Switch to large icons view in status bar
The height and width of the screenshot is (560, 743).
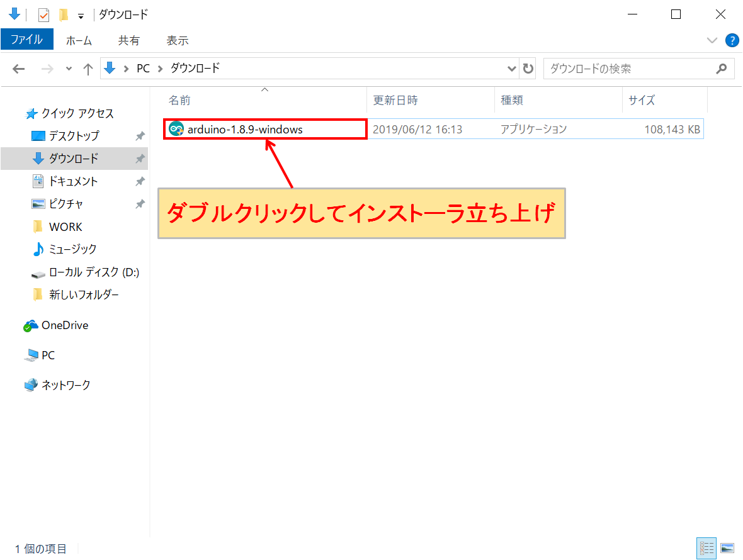click(727, 548)
